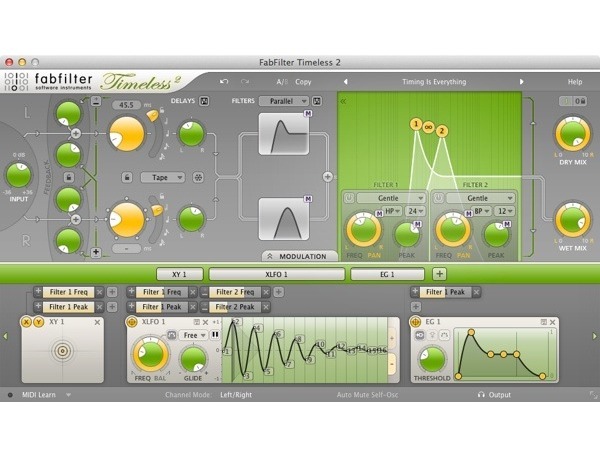Click the XLFO add step plus button
The width and height of the screenshot is (600, 458).
click(x=391, y=338)
